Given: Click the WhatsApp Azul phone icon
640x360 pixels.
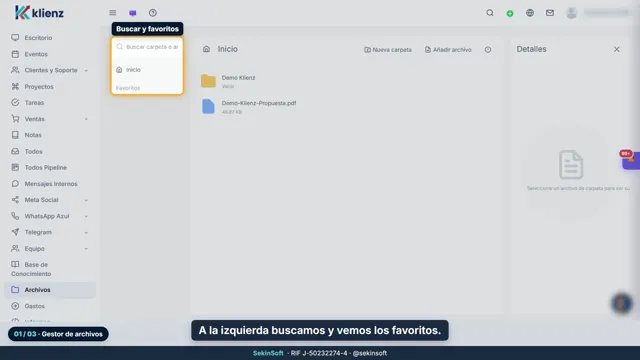Looking at the screenshot, I should [15, 216].
